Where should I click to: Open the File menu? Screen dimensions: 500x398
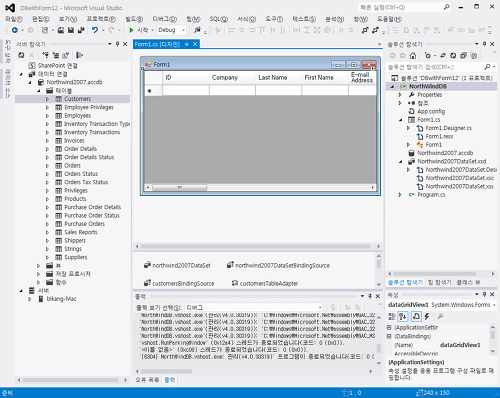coord(14,19)
